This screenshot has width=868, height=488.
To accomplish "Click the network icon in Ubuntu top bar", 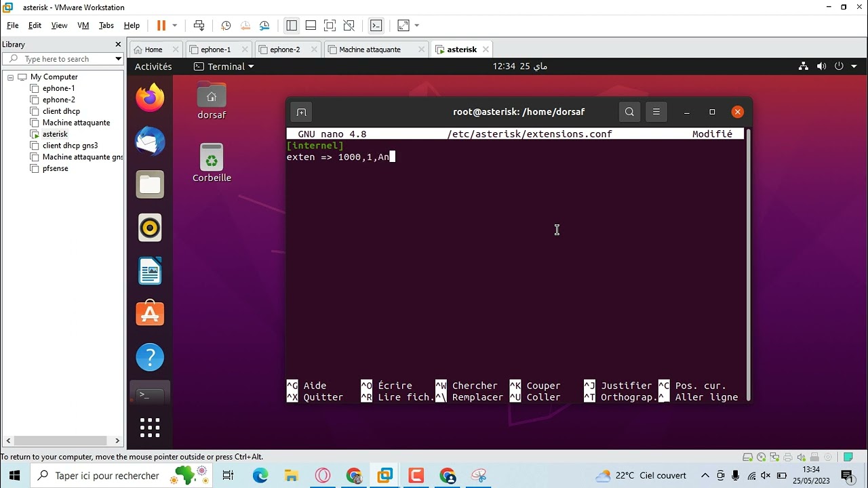I will (804, 66).
